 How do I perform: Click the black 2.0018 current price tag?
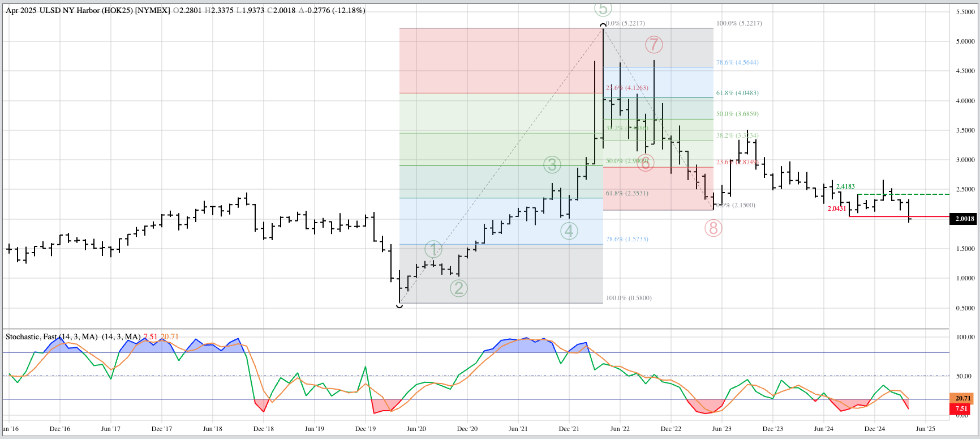(964, 219)
